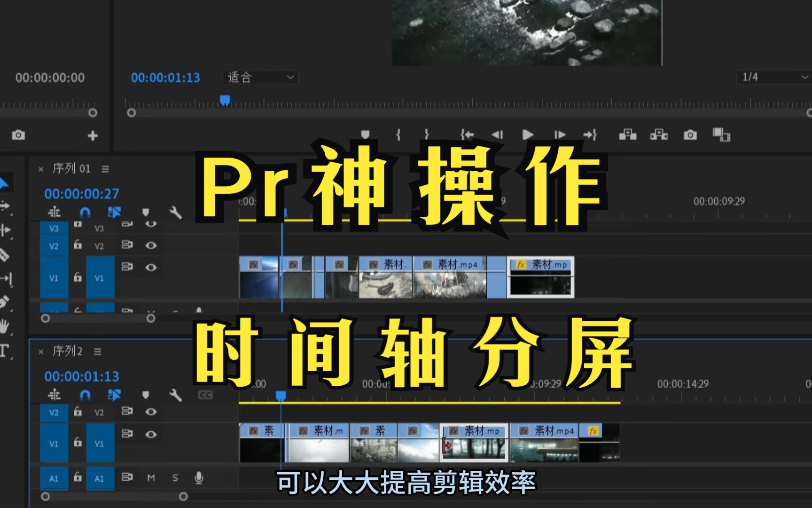Click the Lift button icon

click(x=627, y=135)
